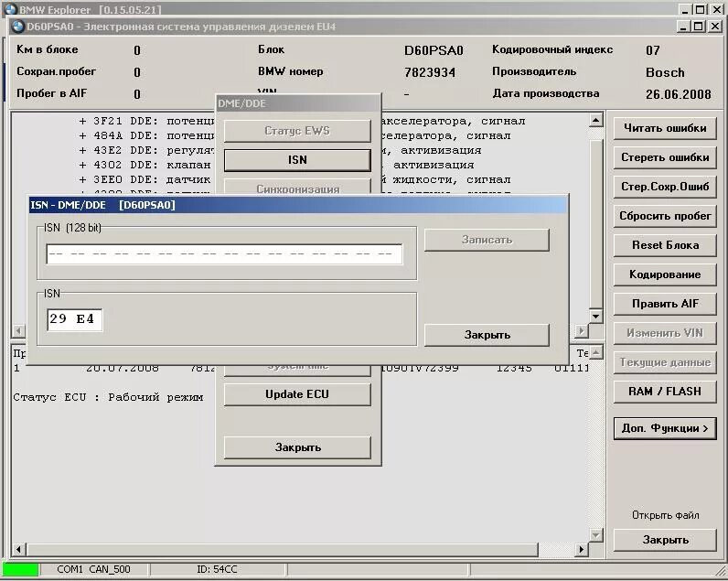Click the error list scroll-right arrow
The height and width of the screenshot is (581, 728).
pyautogui.click(x=582, y=331)
